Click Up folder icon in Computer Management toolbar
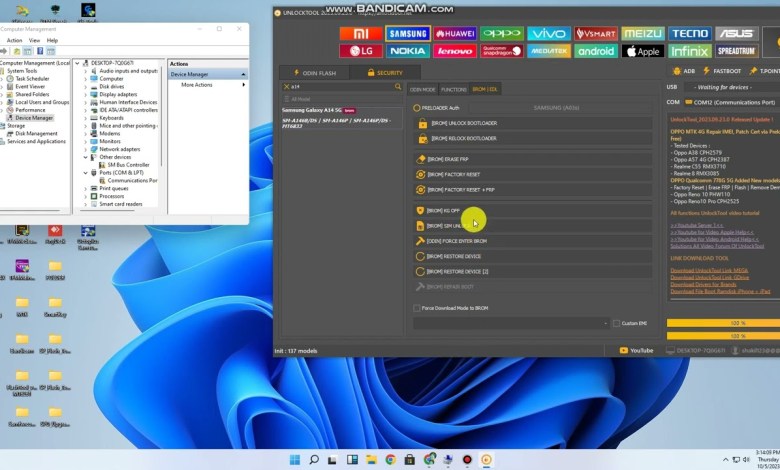Image resolution: width=780 pixels, height=470 pixels. (x=17, y=51)
